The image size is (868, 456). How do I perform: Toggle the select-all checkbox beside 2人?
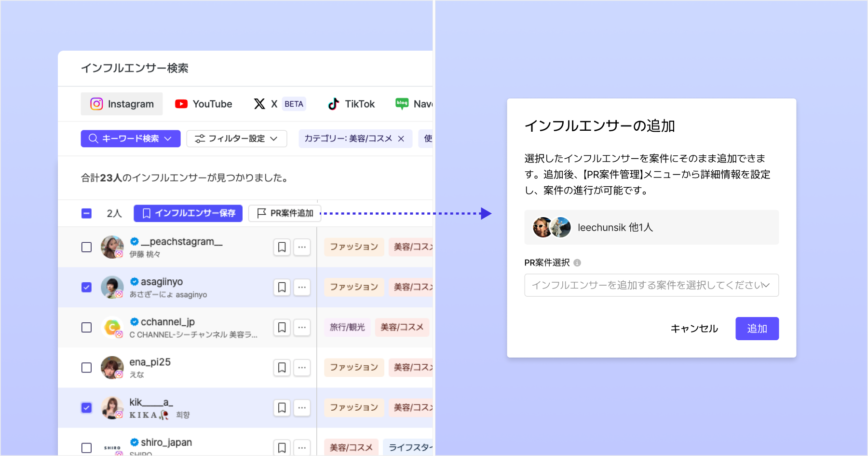(x=86, y=213)
